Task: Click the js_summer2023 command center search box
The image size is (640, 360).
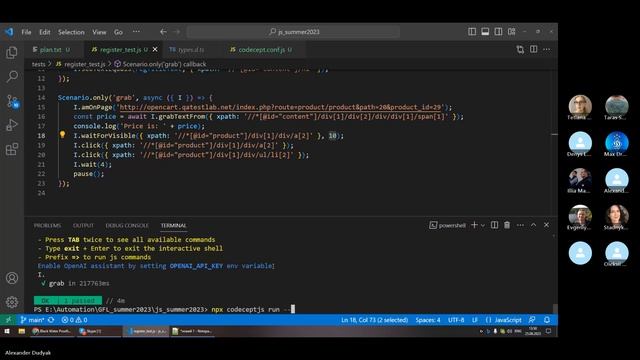Action: [293, 32]
